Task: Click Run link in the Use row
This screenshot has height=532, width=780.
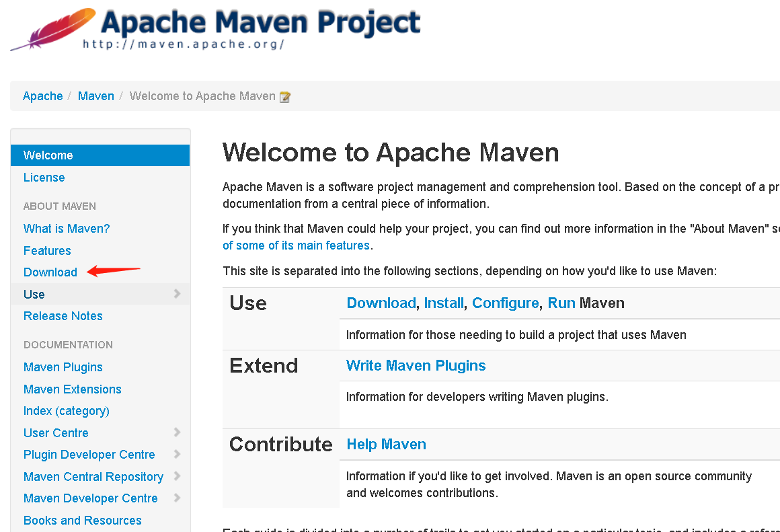Action: pyautogui.click(x=561, y=303)
